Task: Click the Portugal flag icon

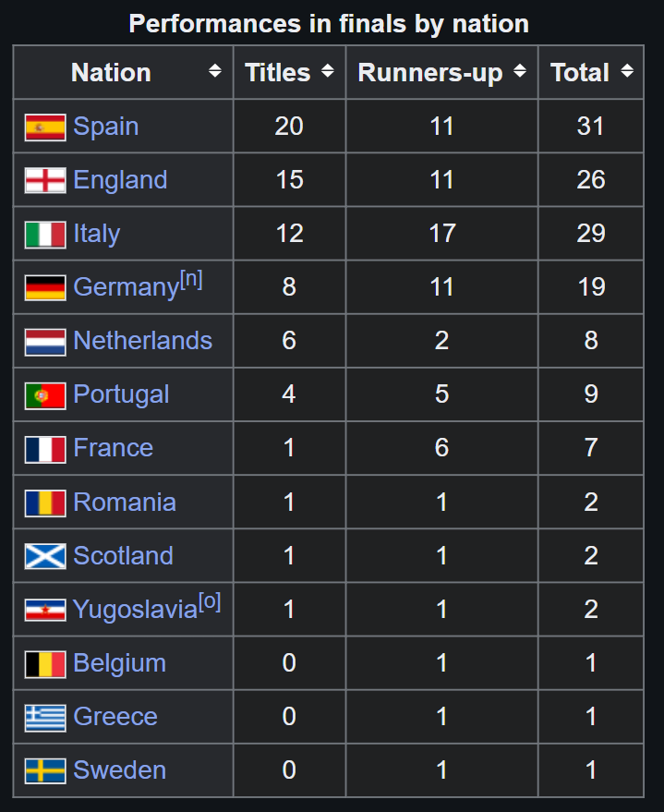Action: [x=45, y=395]
